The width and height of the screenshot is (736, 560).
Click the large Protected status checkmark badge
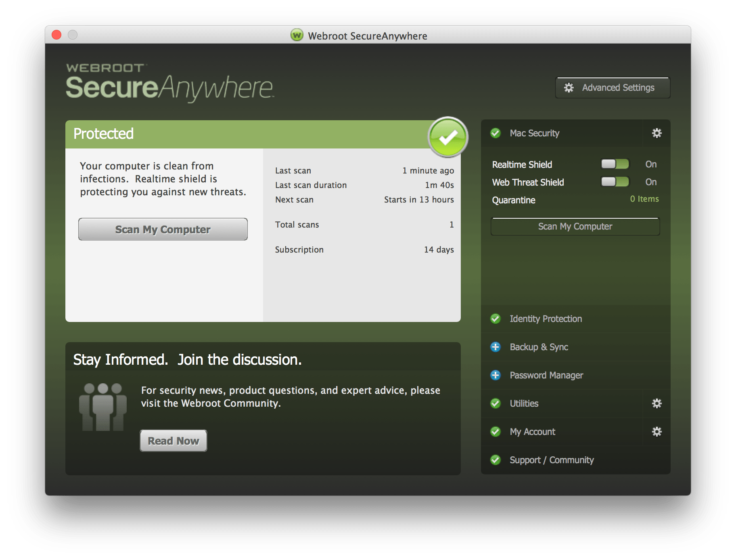(x=448, y=137)
